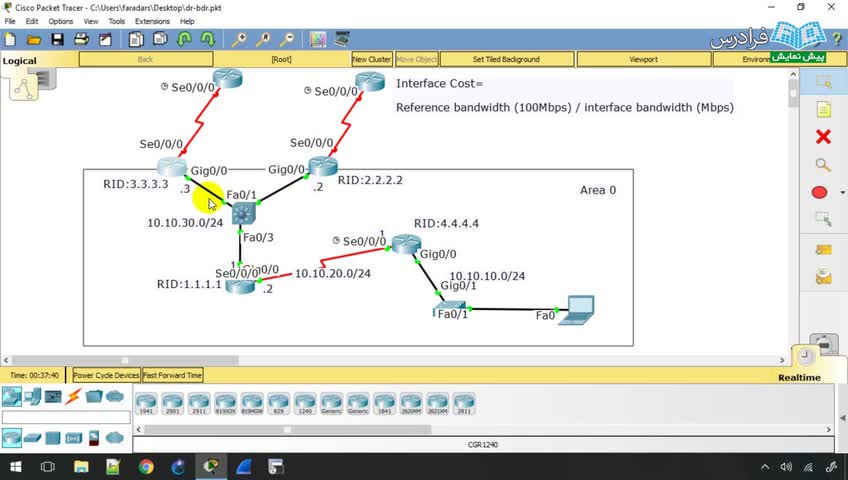Pick the 829 router model
The width and height of the screenshot is (848, 480).
(279, 404)
